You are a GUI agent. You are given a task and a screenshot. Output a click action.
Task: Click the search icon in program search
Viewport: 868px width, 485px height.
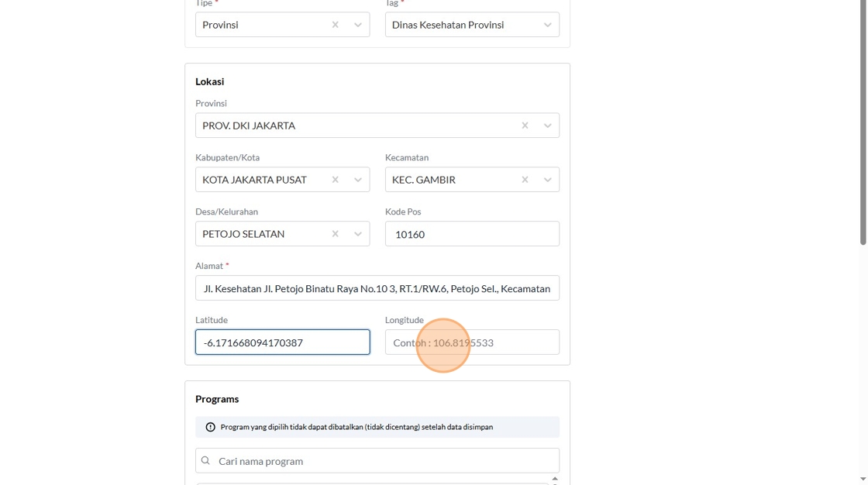[205, 461]
